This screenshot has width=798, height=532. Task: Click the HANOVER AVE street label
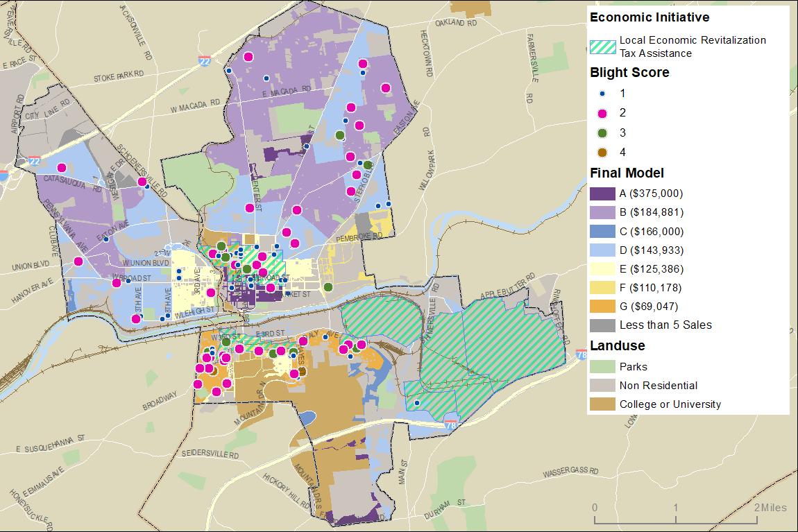tap(32, 292)
